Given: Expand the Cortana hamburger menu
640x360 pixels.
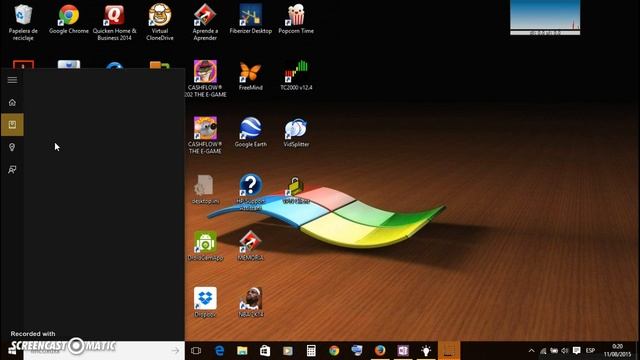Looking at the screenshot, I should tap(12, 80).
